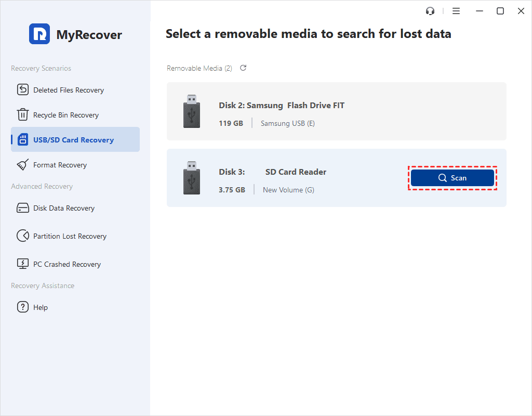Click the Help question mark icon
Image resolution: width=532 pixels, height=416 pixels.
click(x=23, y=307)
